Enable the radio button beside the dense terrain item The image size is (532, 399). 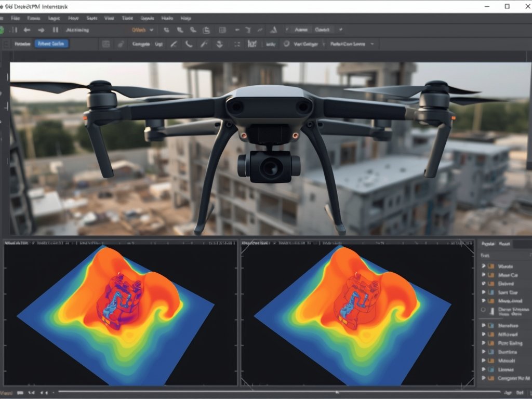coord(484,311)
